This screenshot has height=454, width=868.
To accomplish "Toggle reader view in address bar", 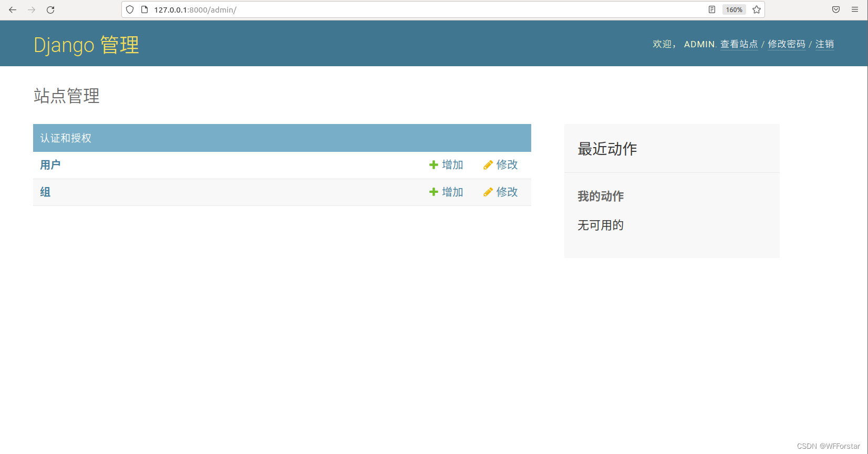I will [712, 9].
